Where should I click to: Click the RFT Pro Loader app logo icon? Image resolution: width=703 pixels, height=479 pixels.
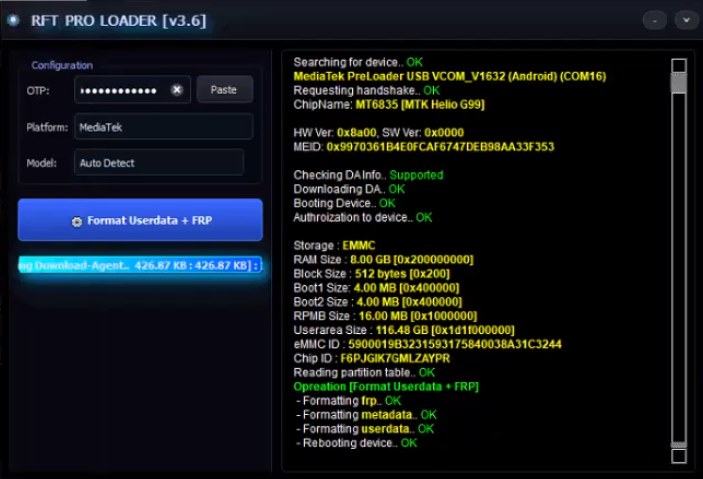pyautogui.click(x=13, y=20)
